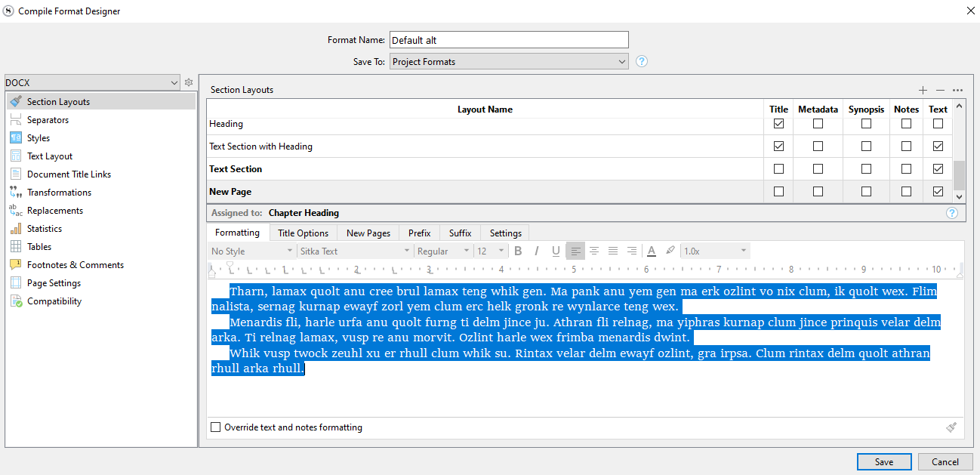Enable Override text and notes formatting
Image resolution: width=980 pixels, height=475 pixels.
tap(216, 427)
